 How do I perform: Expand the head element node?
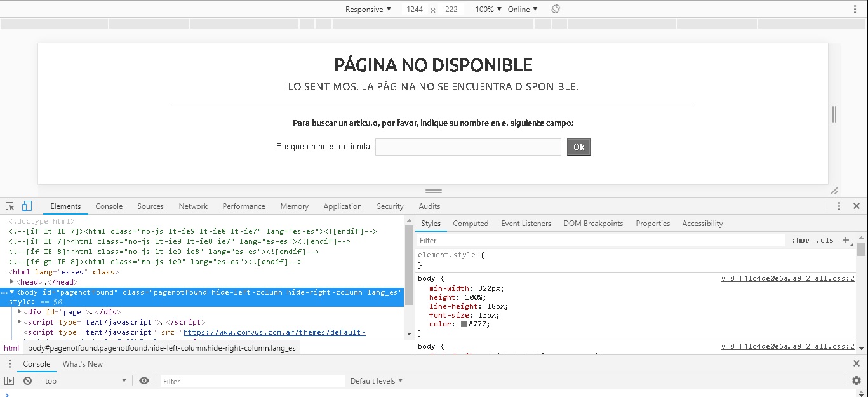click(x=12, y=282)
